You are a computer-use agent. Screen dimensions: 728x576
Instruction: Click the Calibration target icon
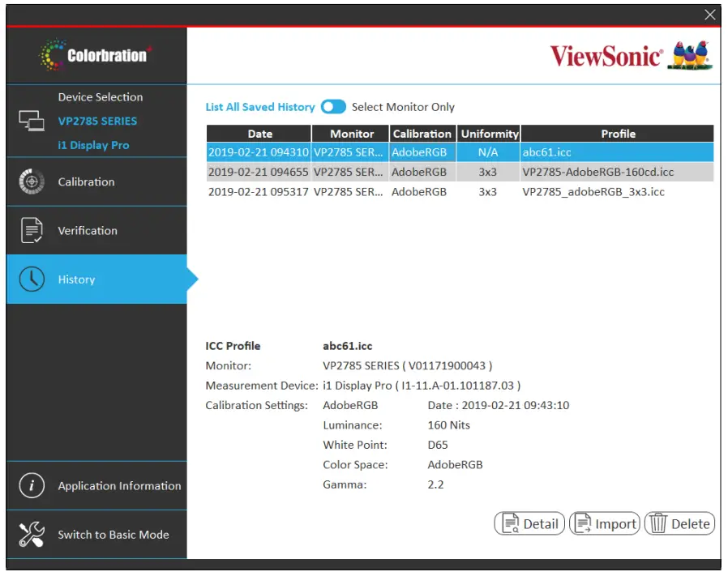tap(32, 181)
